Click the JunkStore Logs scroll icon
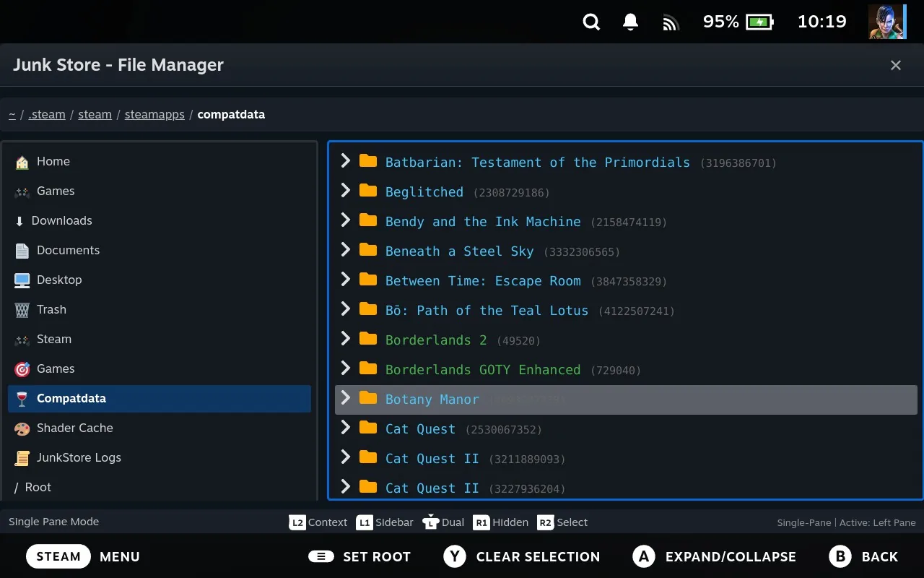 coord(22,458)
